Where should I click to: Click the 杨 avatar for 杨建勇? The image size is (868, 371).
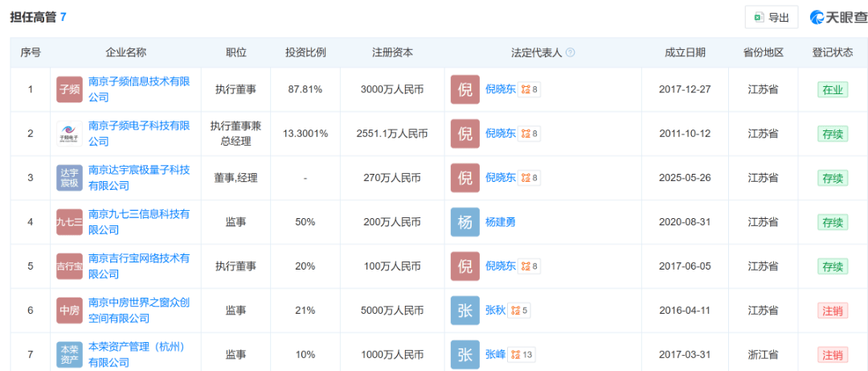click(x=465, y=222)
